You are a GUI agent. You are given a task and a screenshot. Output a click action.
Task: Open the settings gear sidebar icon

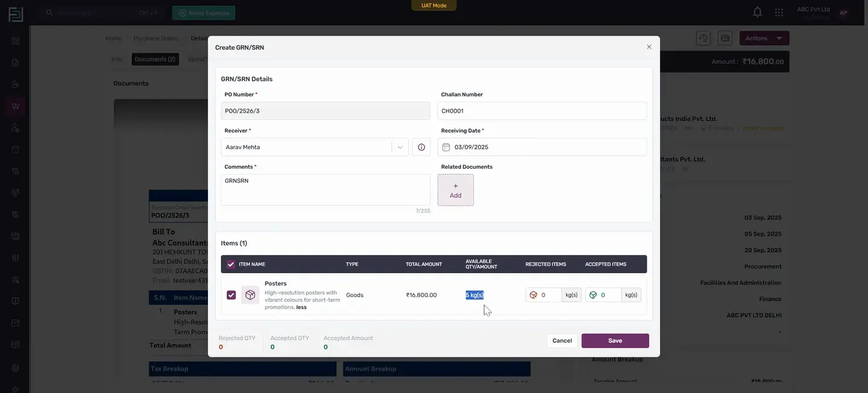click(x=15, y=368)
